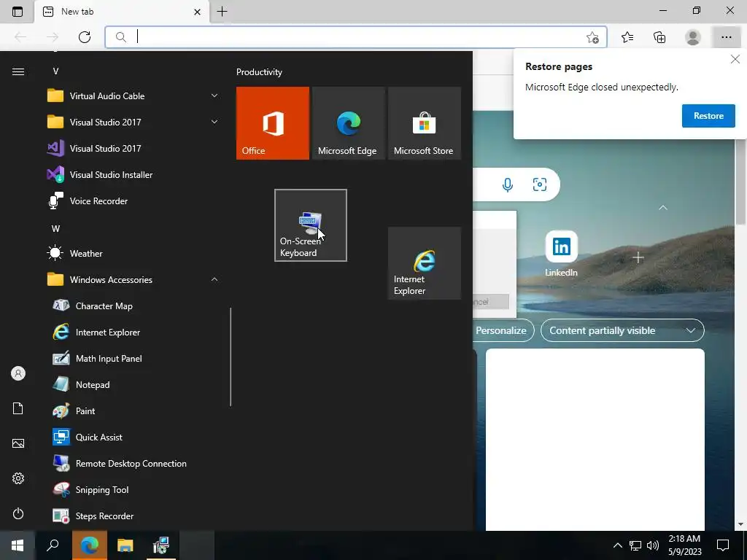This screenshot has height=560, width=747.
Task: Open Edge Collections icon
Action: point(659,37)
